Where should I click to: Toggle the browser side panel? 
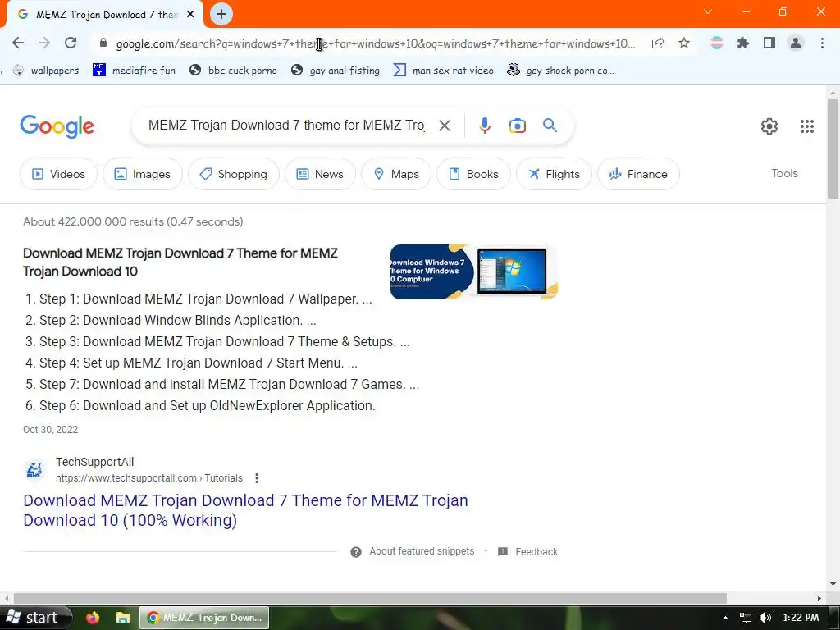[769, 43]
